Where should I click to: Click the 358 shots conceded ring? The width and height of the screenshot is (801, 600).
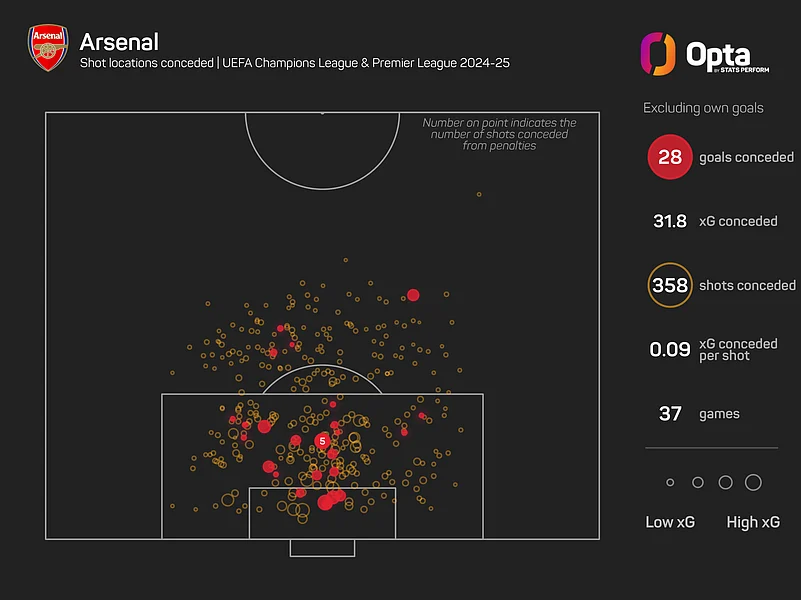pyautogui.click(x=670, y=285)
